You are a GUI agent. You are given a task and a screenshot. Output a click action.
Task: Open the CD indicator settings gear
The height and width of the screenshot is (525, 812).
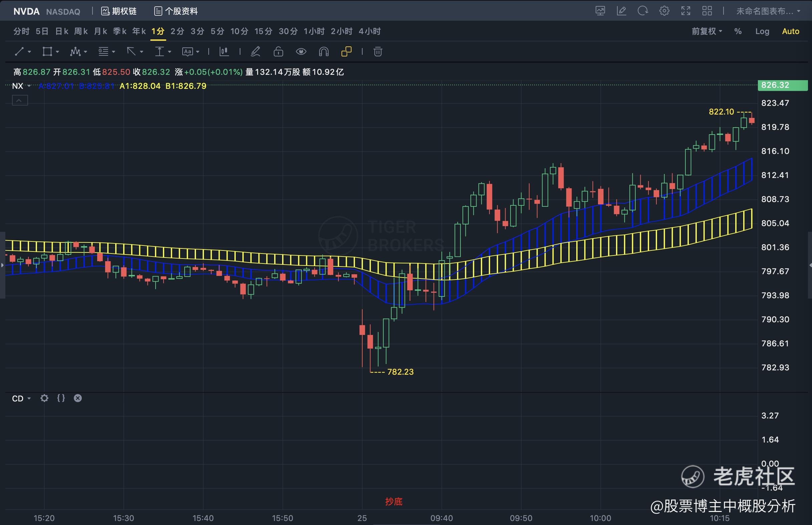click(x=44, y=398)
